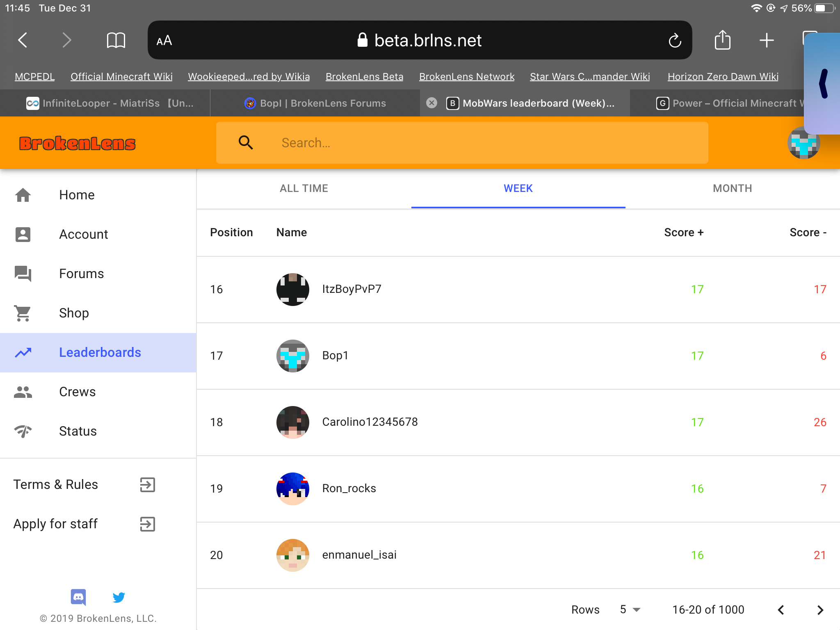Image resolution: width=840 pixels, height=630 pixels.
Task: Click into the Search field
Action: click(462, 142)
